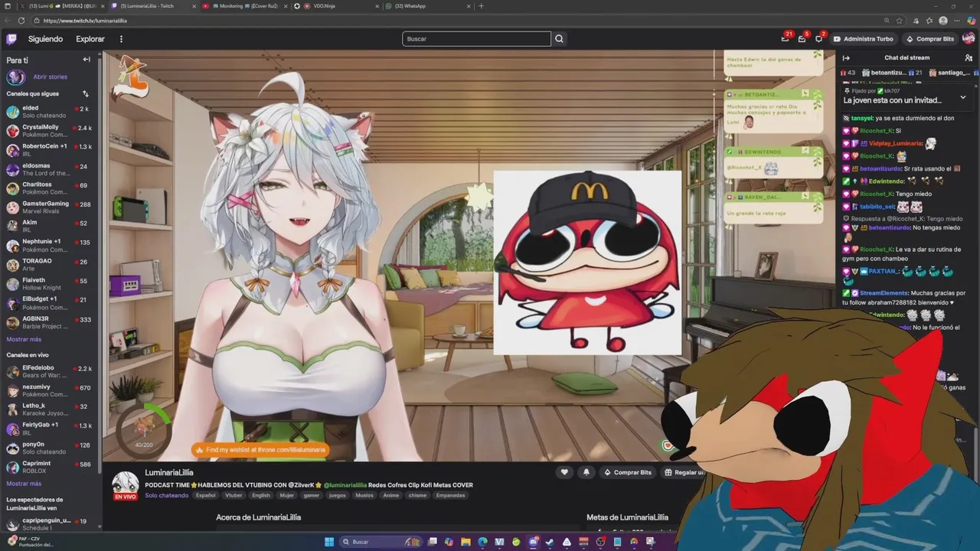
Task: Switch to the VDO.Ninja browser tab
Action: pyautogui.click(x=337, y=6)
